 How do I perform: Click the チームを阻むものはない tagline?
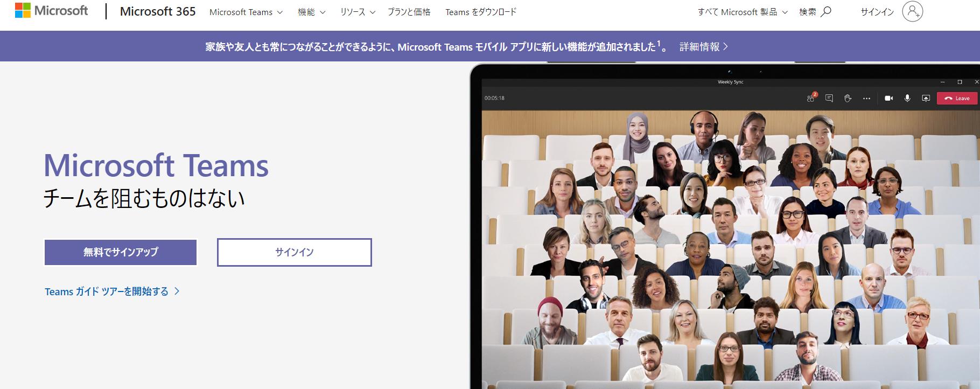point(144,199)
